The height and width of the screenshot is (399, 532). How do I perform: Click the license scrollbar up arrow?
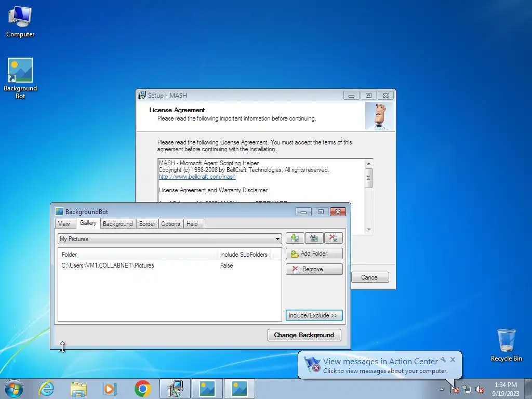click(369, 164)
